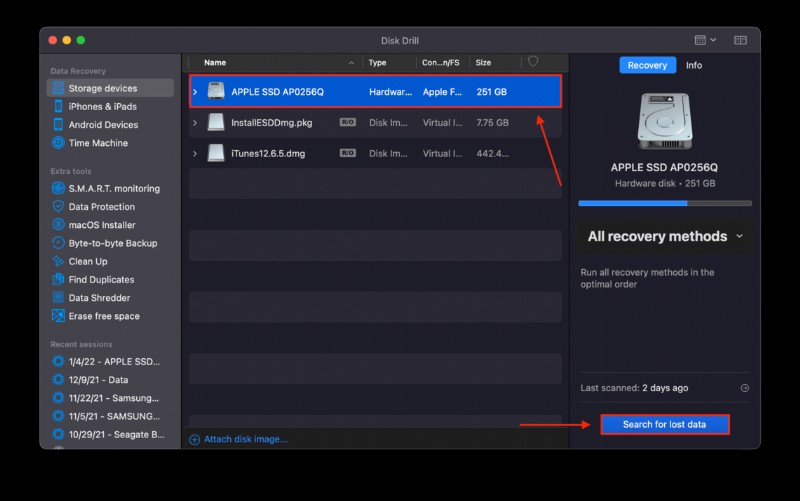The width and height of the screenshot is (800, 501).
Task: Select the Recovery tab
Action: pyautogui.click(x=647, y=65)
